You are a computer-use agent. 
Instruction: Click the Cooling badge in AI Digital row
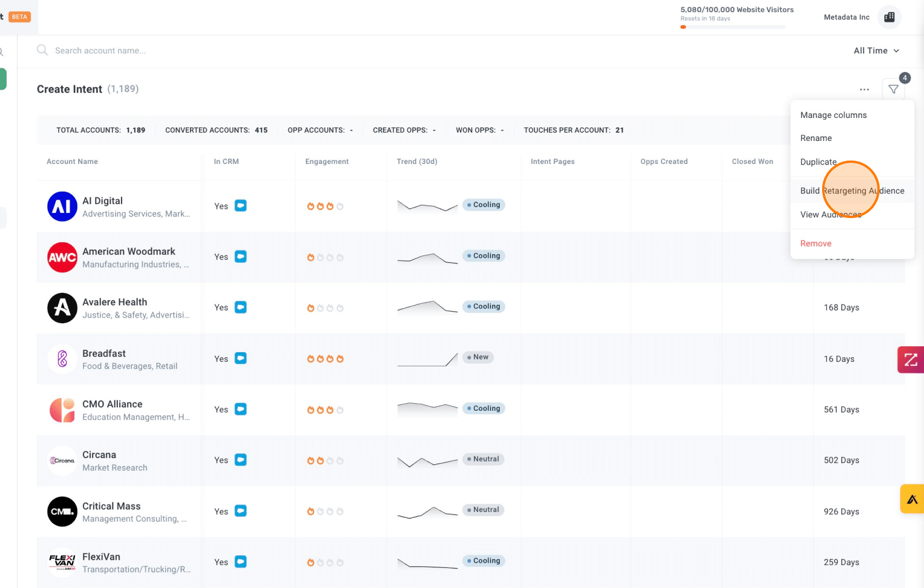point(484,205)
